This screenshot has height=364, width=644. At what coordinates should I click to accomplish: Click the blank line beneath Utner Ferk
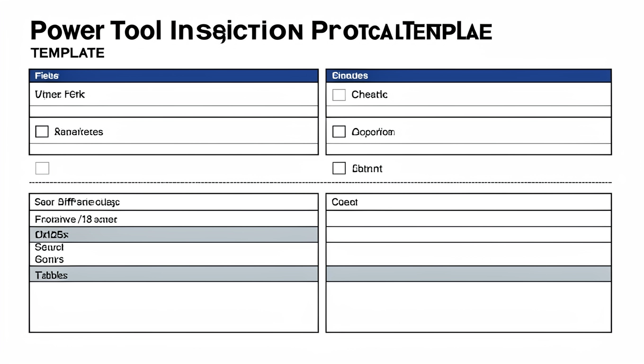click(x=173, y=111)
